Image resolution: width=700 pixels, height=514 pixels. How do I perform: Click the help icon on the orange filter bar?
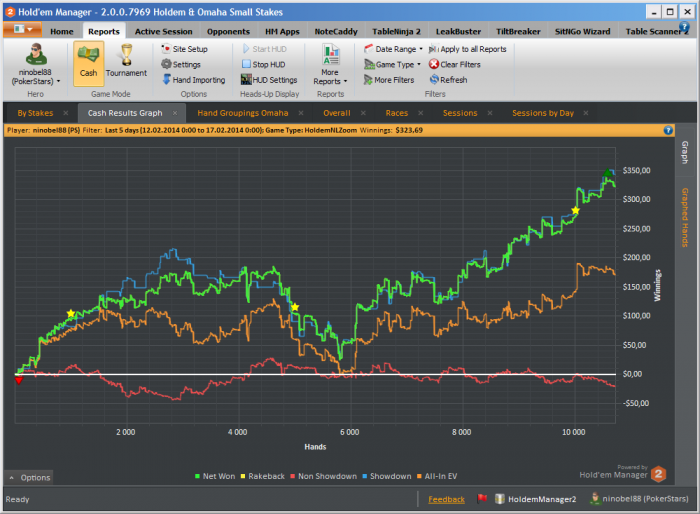(x=668, y=130)
